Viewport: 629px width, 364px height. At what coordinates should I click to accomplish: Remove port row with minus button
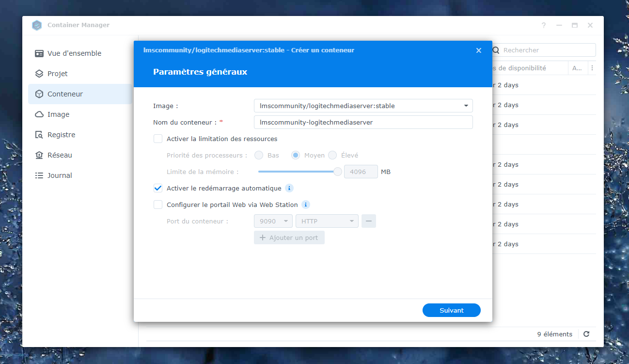(x=369, y=221)
